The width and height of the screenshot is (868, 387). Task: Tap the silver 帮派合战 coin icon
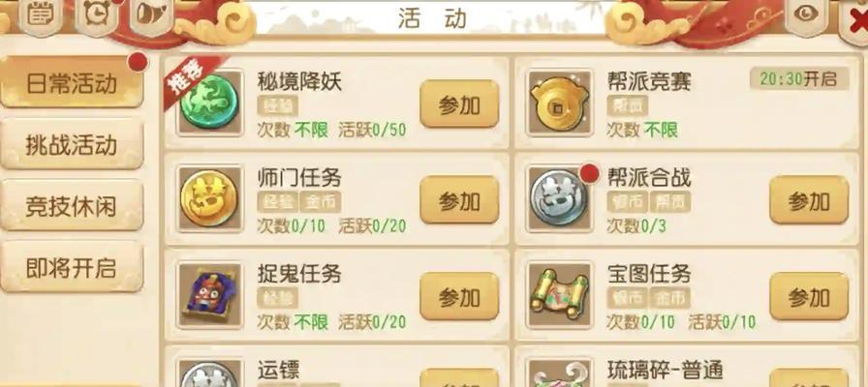point(559,198)
